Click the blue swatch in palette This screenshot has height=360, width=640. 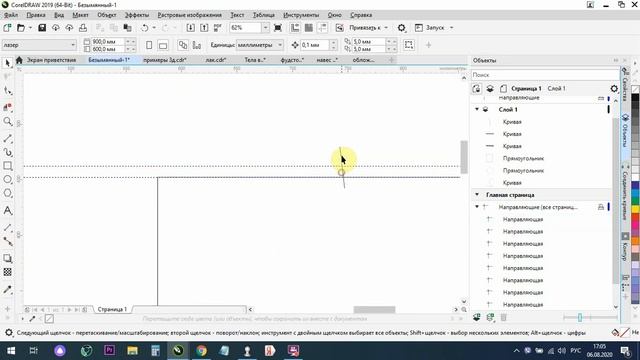(x=635, y=186)
